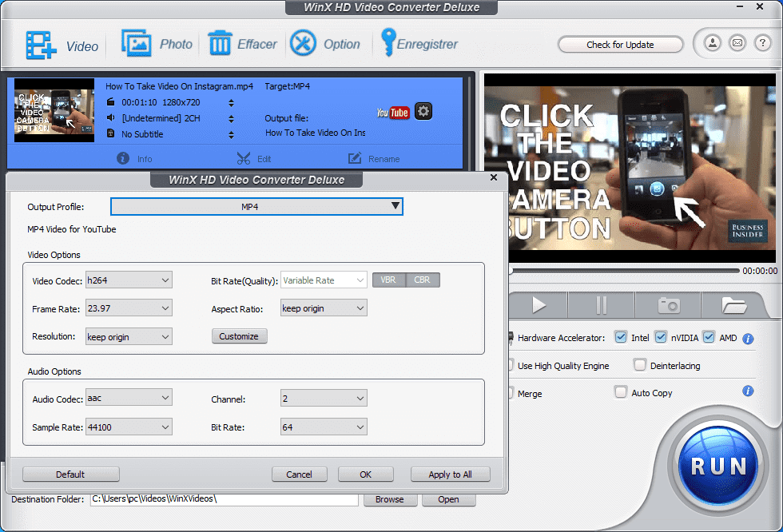Click the Option toolbar label

(342, 45)
